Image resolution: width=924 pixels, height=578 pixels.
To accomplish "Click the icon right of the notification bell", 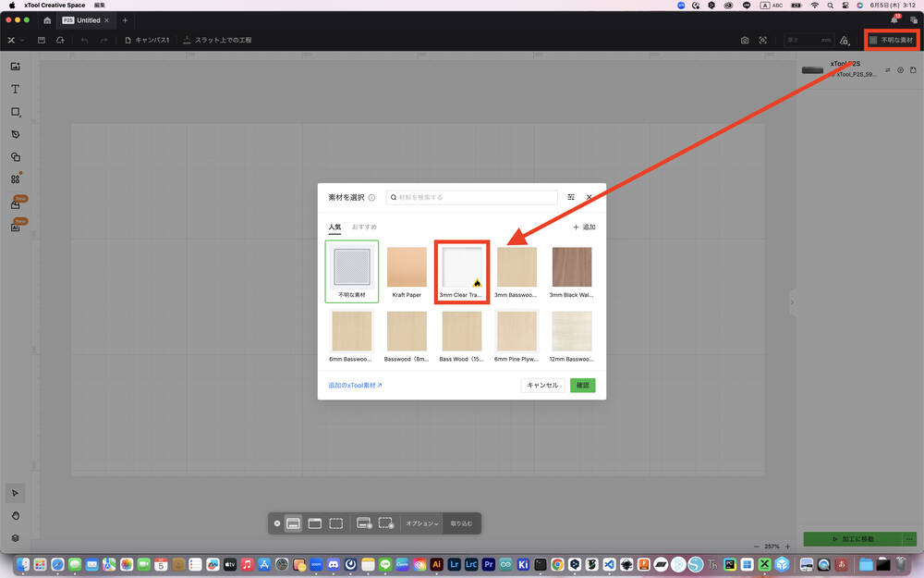I will click(914, 20).
